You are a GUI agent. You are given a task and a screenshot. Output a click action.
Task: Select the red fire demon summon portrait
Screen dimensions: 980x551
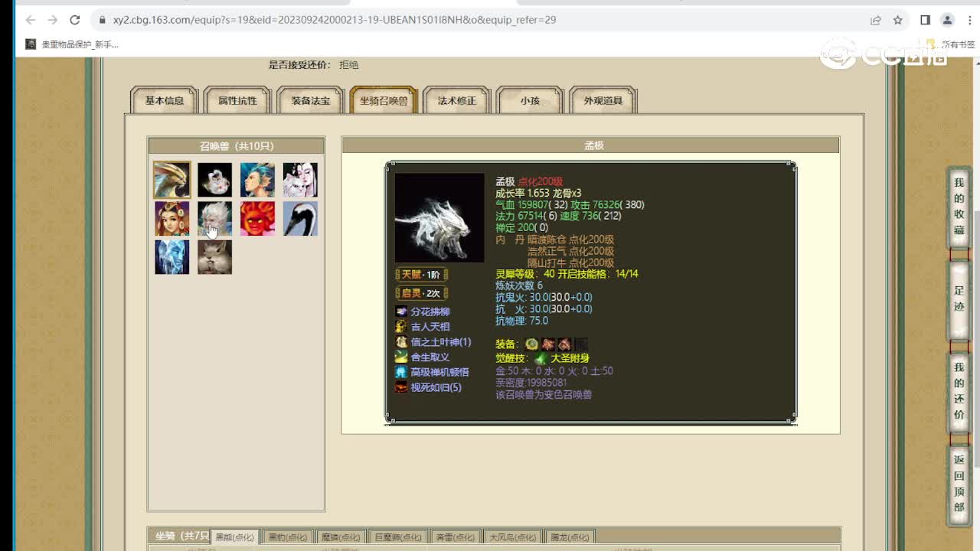[x=257, y=219]
